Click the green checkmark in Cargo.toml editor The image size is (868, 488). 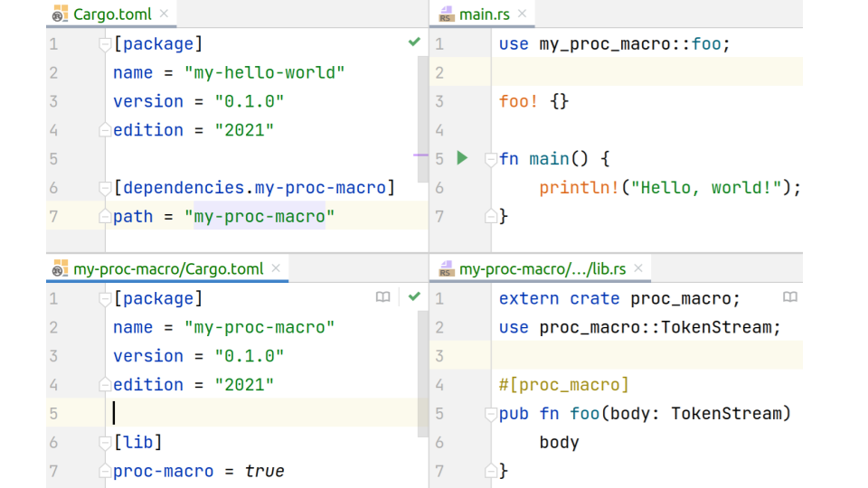414,42
